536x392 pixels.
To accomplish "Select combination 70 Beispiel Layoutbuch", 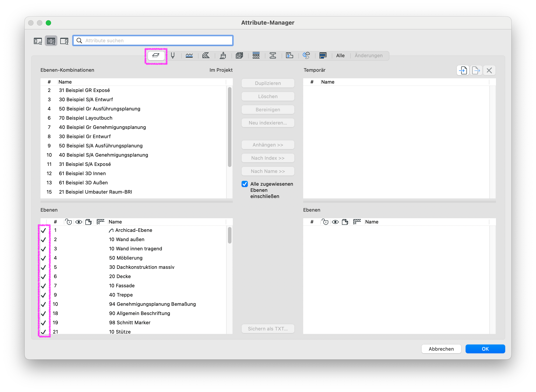I will point(133,118).
